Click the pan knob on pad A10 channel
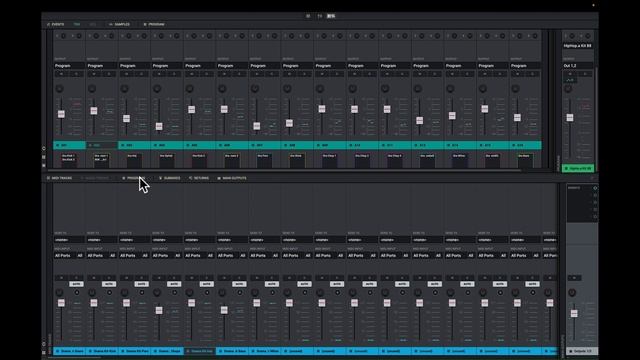The width and height of the screenshot is (640, 360). 353,89
